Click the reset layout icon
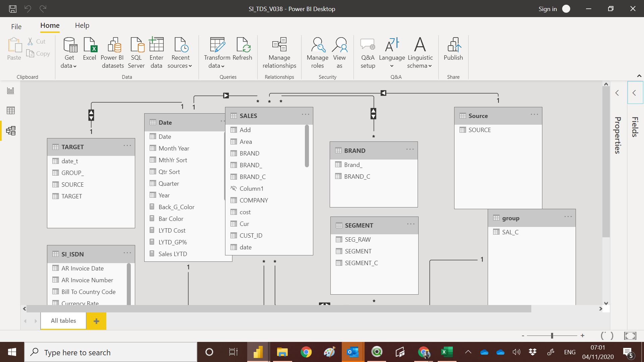Viewport: 644px width, 362px height. coord(607,336)
